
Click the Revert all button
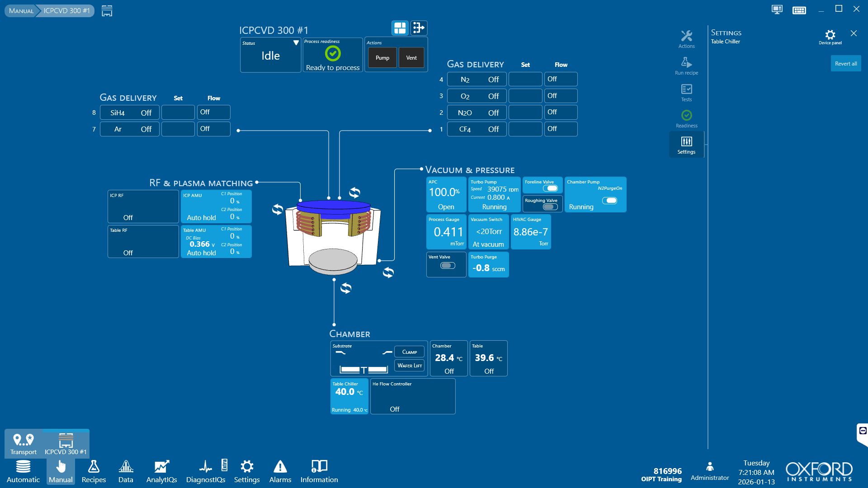click(x=845, y=64)
